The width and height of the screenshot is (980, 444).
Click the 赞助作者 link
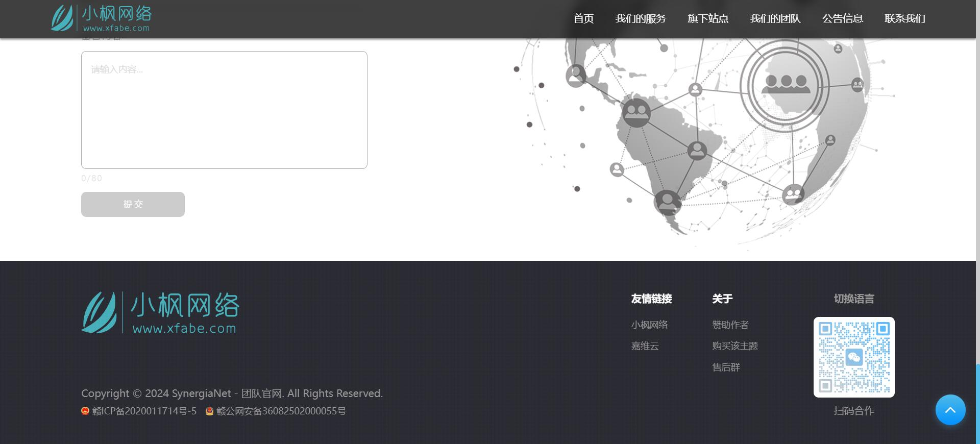coord(730,325)
